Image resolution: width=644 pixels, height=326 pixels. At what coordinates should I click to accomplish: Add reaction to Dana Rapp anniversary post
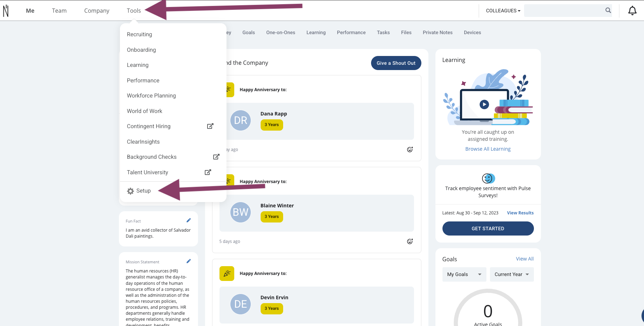(x=410, y=150)
